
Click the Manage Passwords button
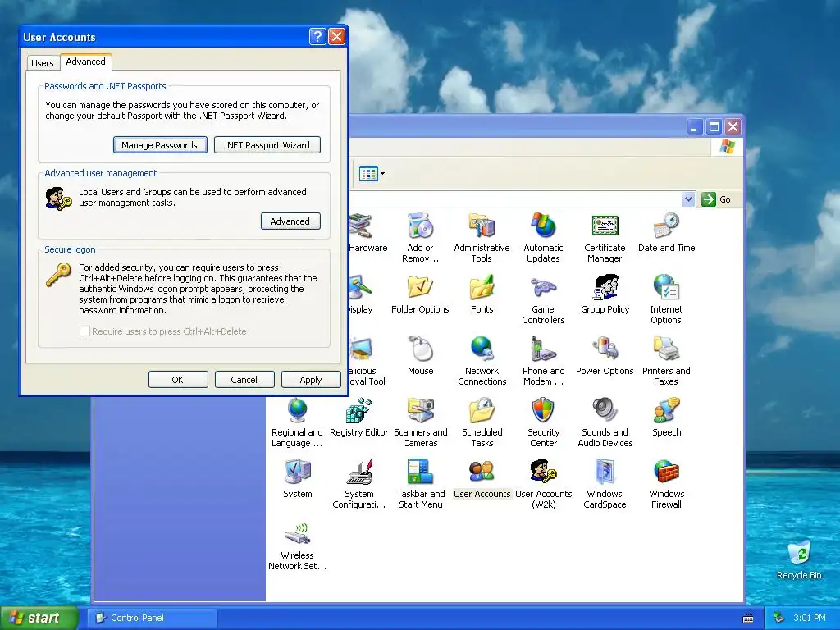pyautogui.click(x=160, y=144)
